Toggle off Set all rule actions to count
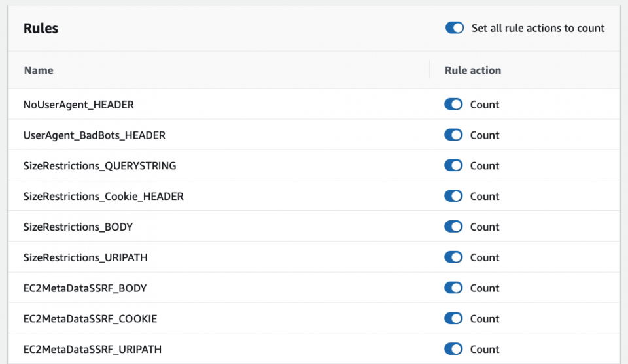Viewport: 628px width, 364px height. [455, 28]
